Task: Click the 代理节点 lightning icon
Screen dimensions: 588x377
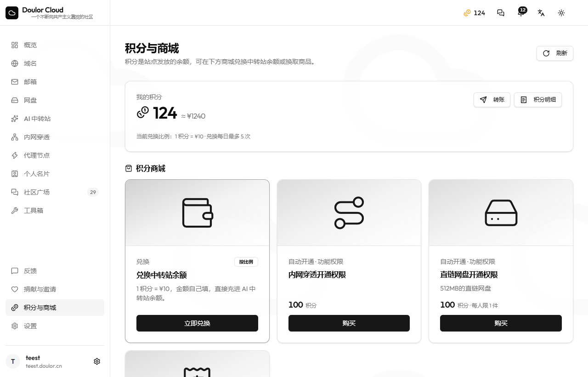Action: (x=15, y=155)
